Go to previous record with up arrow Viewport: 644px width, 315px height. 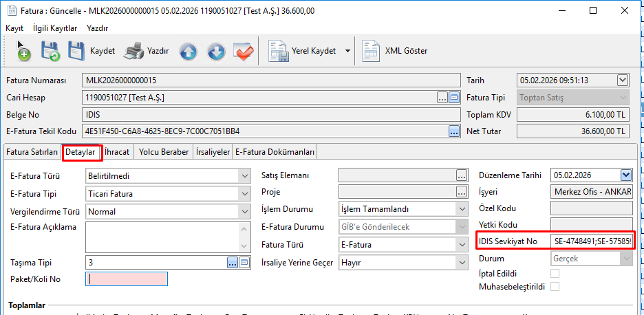pos(189,51)
